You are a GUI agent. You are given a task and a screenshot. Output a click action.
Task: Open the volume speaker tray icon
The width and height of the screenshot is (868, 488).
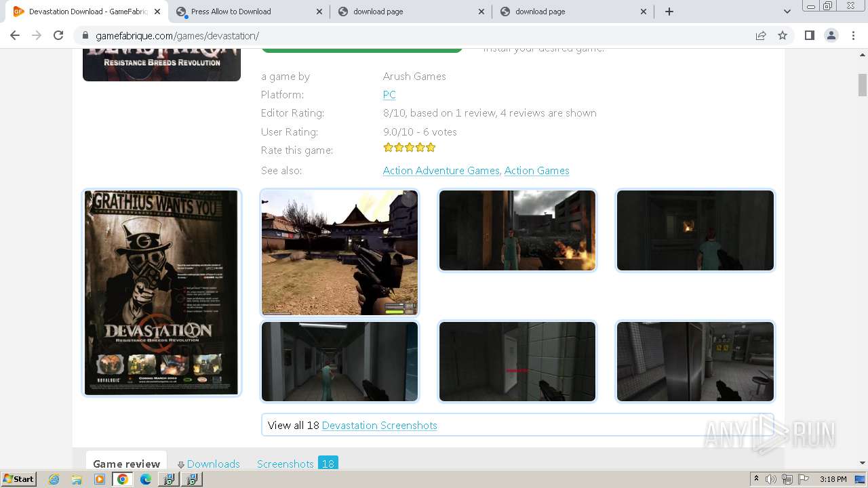pyautogui.click(x=771, y=479)
